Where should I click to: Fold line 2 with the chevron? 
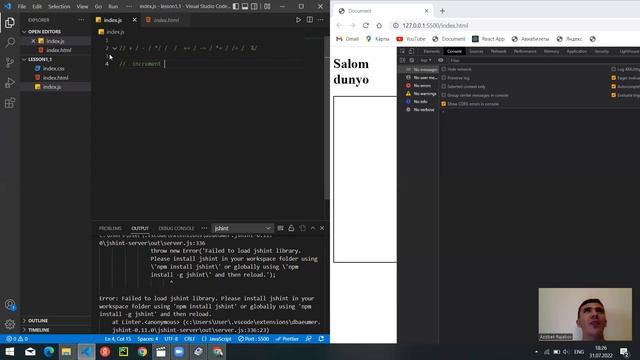[x=115, y=48]
